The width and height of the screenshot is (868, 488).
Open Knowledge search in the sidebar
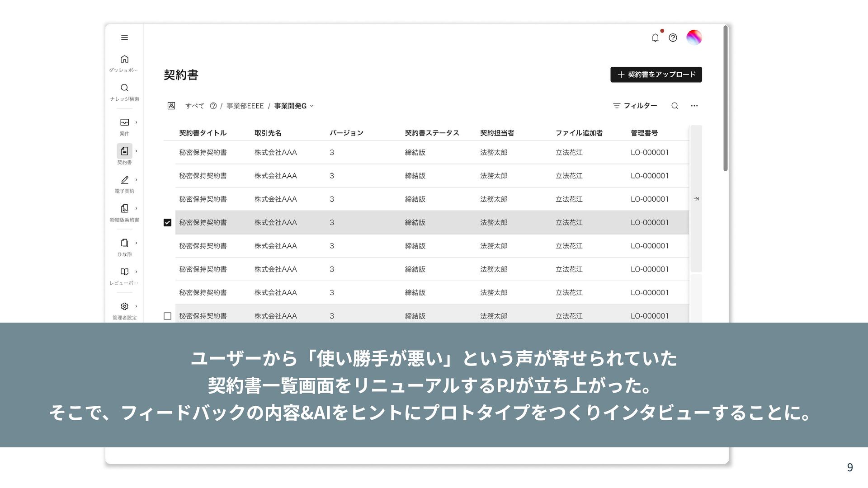click(x=124, y=88)
